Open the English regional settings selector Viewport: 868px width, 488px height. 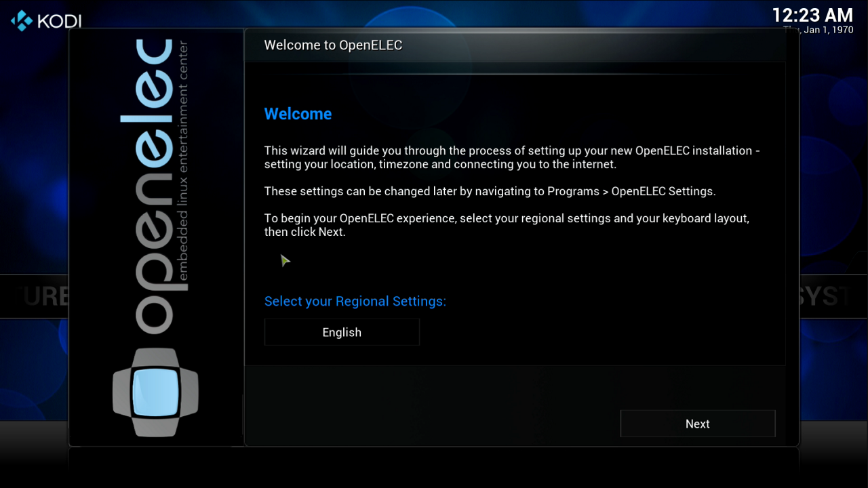click(x=342, y=332)
